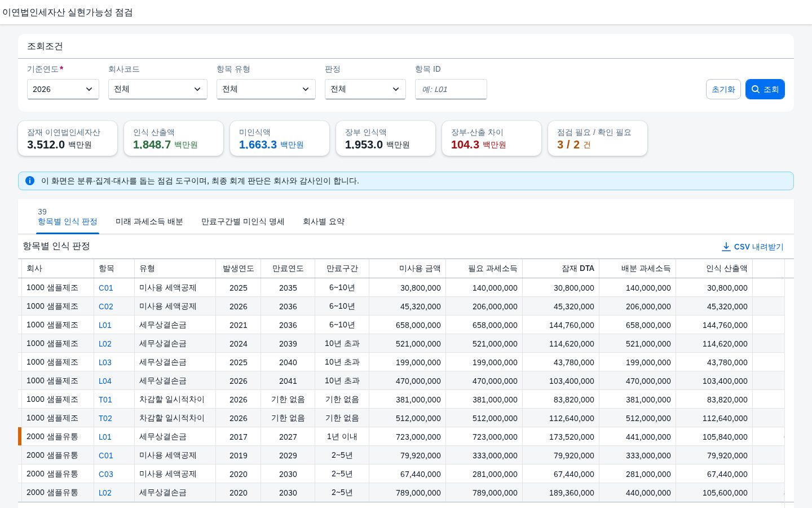The width and height of the screenshot is (812, 508).
Task: Sort by 만료연도 column header
Action: click(288, 269)
